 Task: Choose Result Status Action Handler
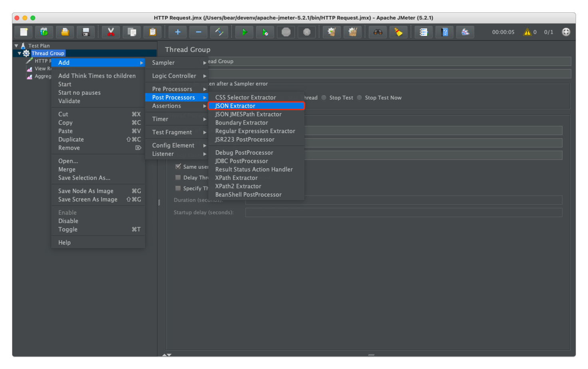[x=256, y=170]
